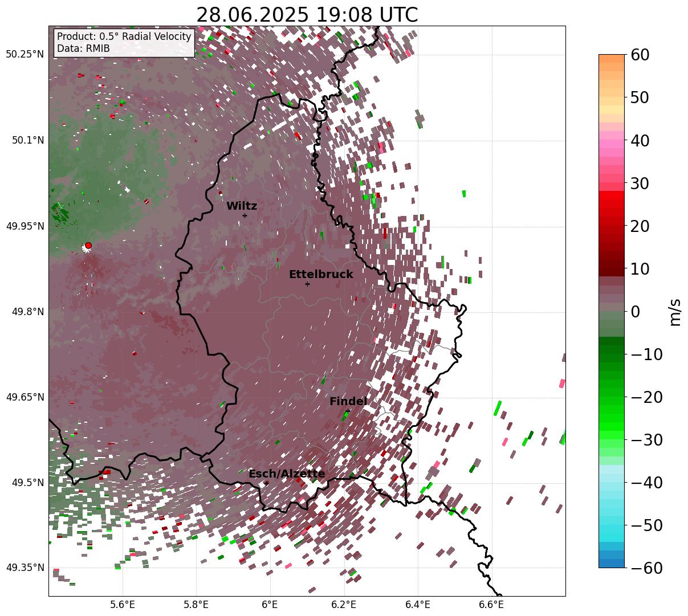Viewport: 688px width, 616px height.
Task: Click the Data: RMIB text
Action: point(83,49)
